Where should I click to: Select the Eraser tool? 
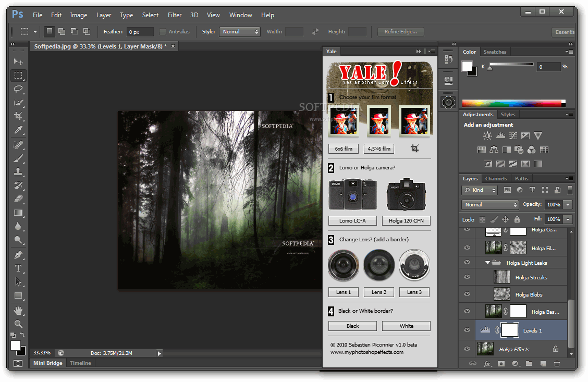click(18, 199)
